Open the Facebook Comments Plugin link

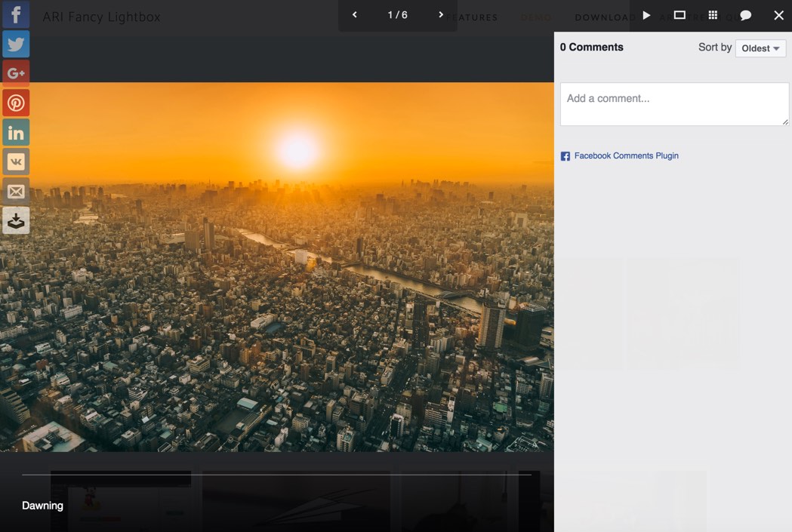click(x=626, y=156)
